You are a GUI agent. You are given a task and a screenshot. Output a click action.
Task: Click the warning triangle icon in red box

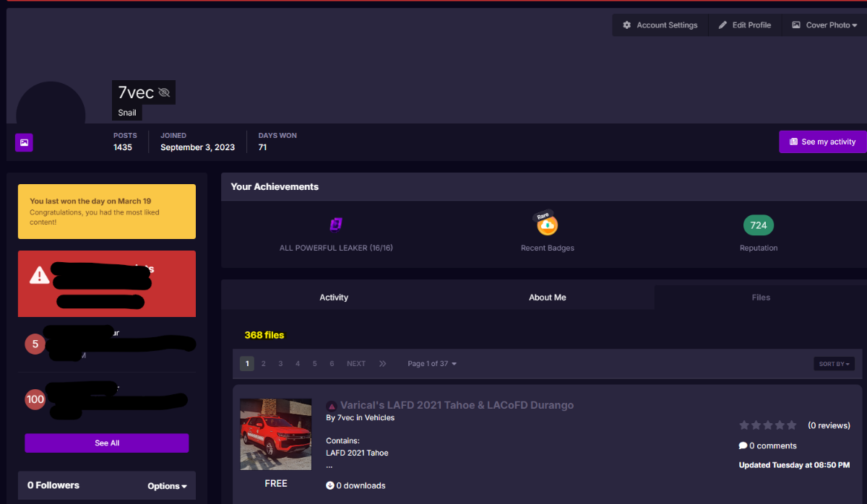pyautogui.click(x=40, y=275)
